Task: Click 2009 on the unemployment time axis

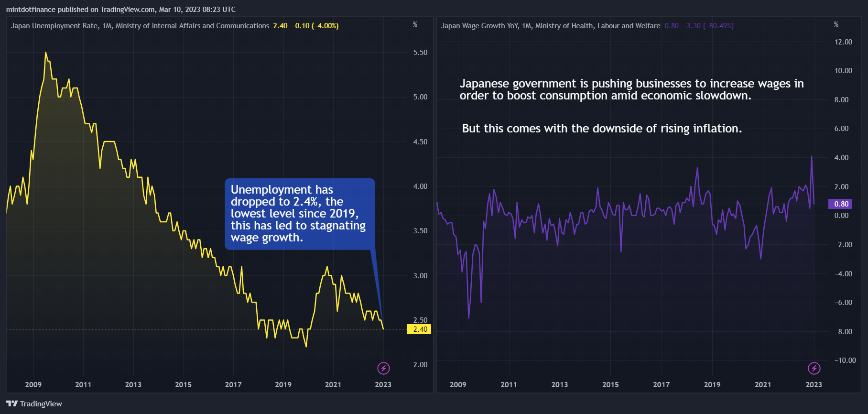Action: tap(33, 385)
